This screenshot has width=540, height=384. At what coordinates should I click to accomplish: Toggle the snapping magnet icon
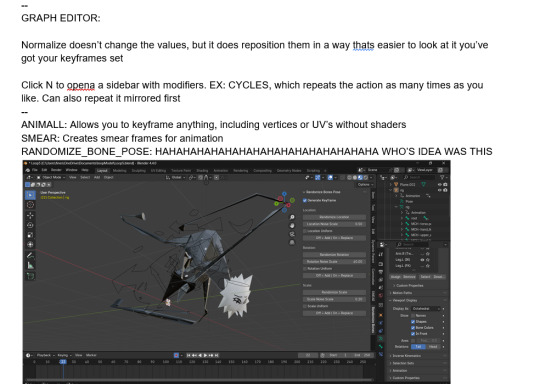[206, 177]
